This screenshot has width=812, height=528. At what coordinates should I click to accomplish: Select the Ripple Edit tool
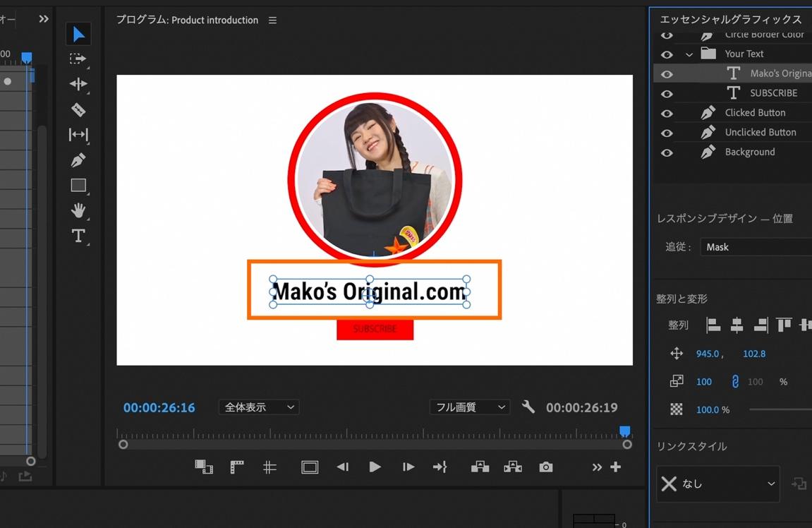[78, 84]
